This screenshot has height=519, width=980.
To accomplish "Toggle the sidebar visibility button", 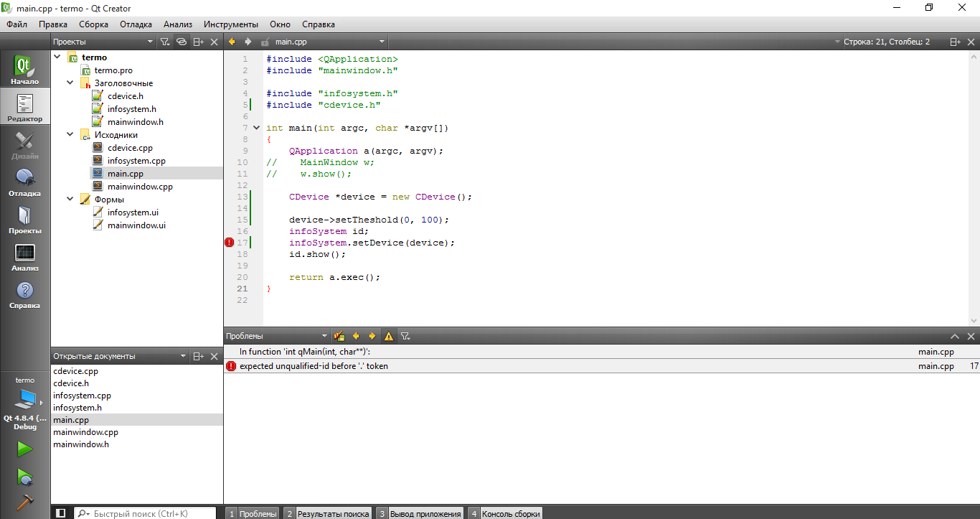I will pos(61,513).
